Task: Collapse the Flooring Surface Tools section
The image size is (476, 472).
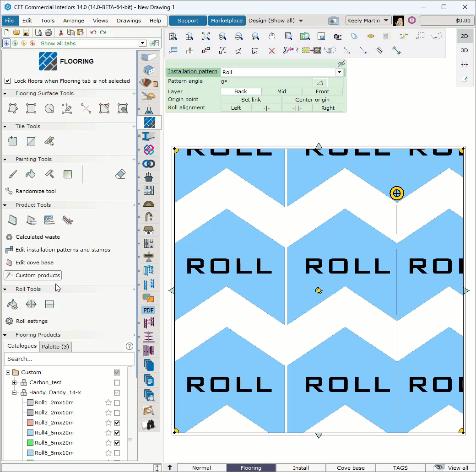Action: click(5, 93)
